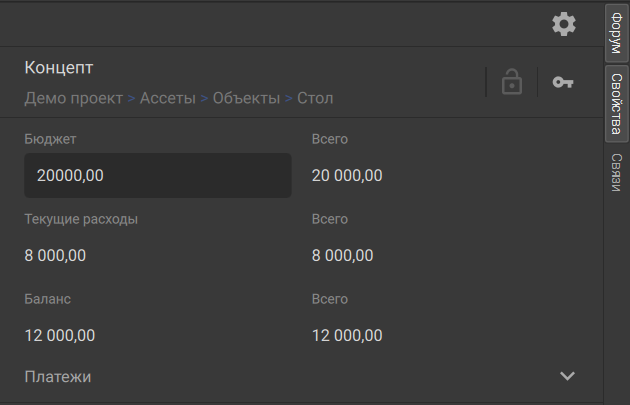Image resolution: width=630 pixels, height=405 pixels.
Task: Switch to the Свойства side tab
Action: 617,104
